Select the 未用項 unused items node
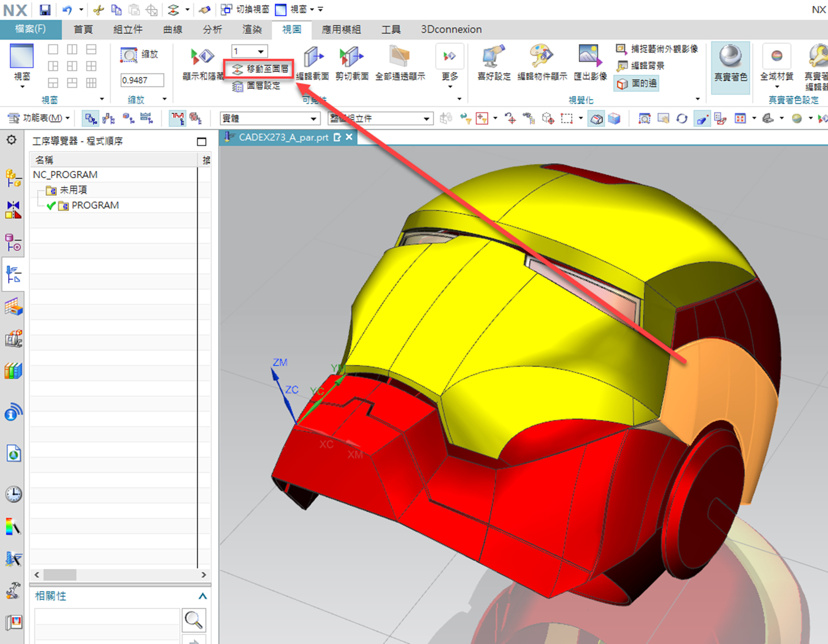The width and height of the screenshot is (828, 644). [73, 190]
